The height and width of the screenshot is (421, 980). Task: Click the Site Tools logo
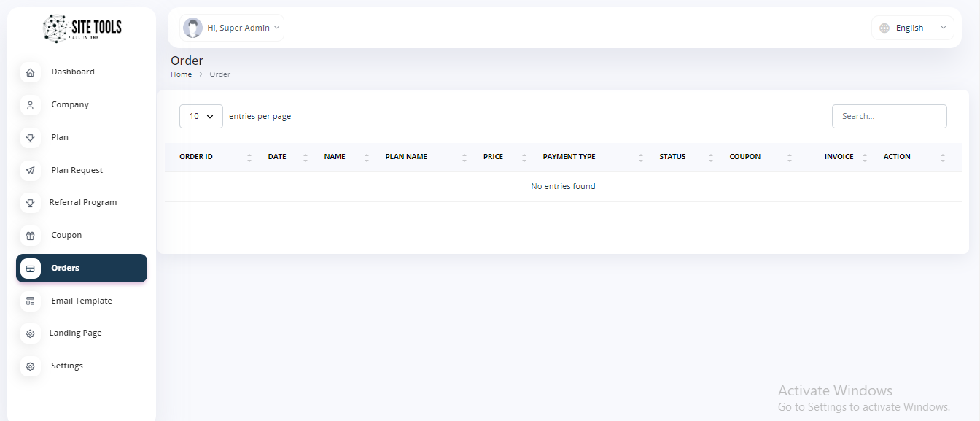(x=82, y=29)
